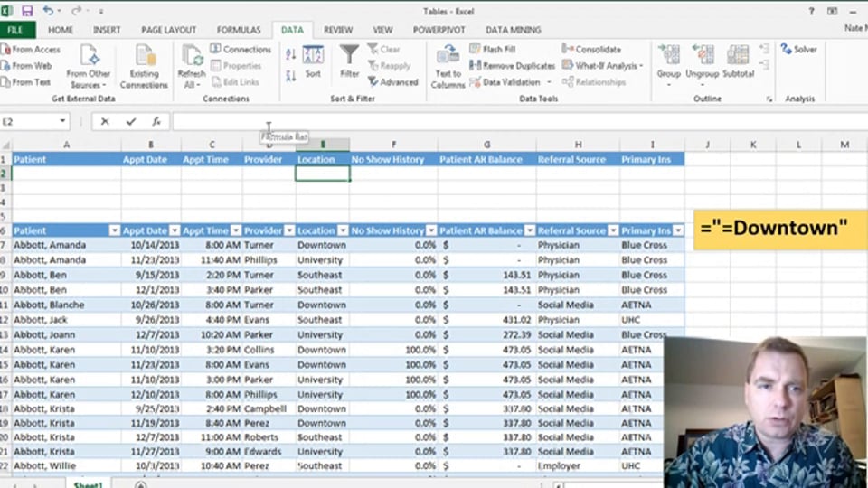Open the Help question mark icon
The width and height of the screenshot is (868, 488).
[x=812, y=11]
